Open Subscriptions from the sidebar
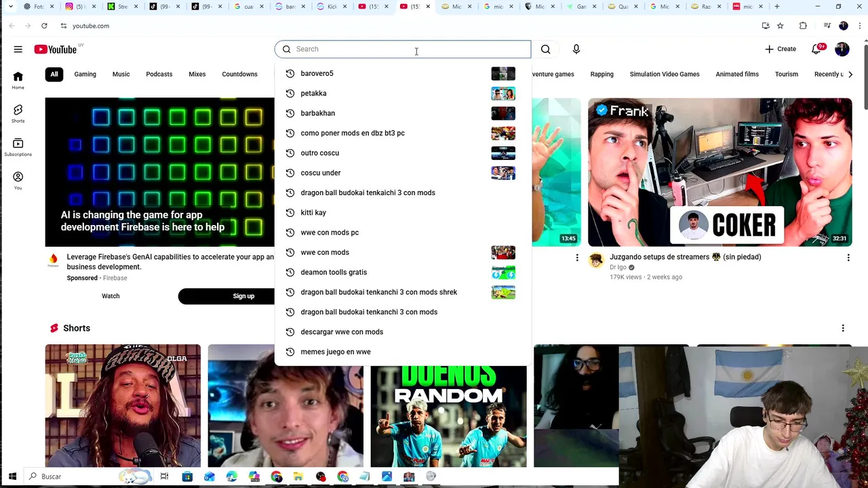Screen dimensions: 868x488 click(18, 147)
